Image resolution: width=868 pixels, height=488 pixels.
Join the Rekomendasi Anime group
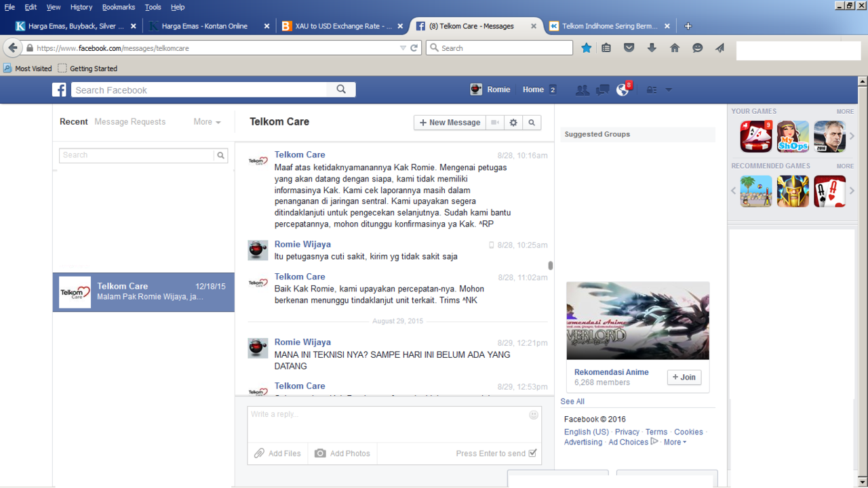(x=684, y=378)
